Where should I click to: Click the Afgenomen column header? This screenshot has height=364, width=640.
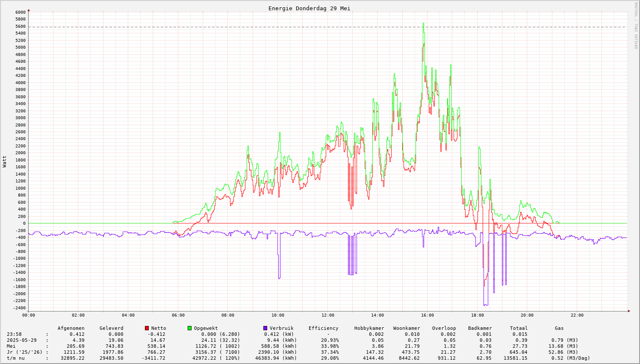(x=71, y=328)
